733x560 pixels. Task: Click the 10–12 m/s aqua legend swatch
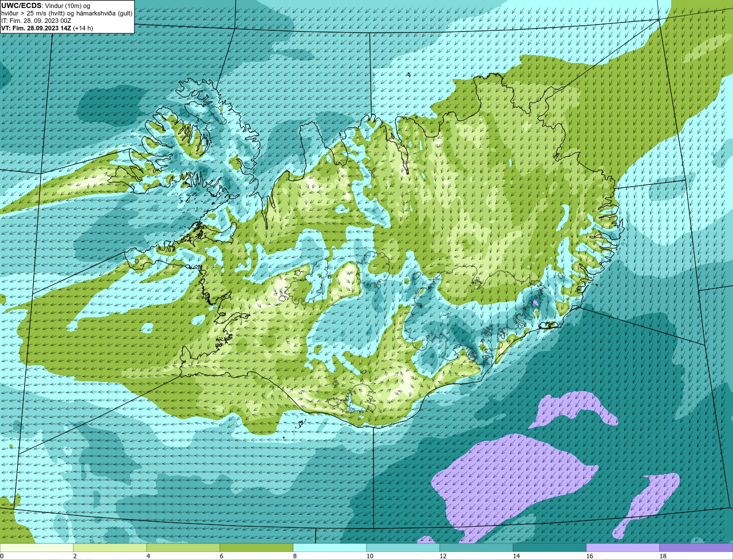(403, 547)
